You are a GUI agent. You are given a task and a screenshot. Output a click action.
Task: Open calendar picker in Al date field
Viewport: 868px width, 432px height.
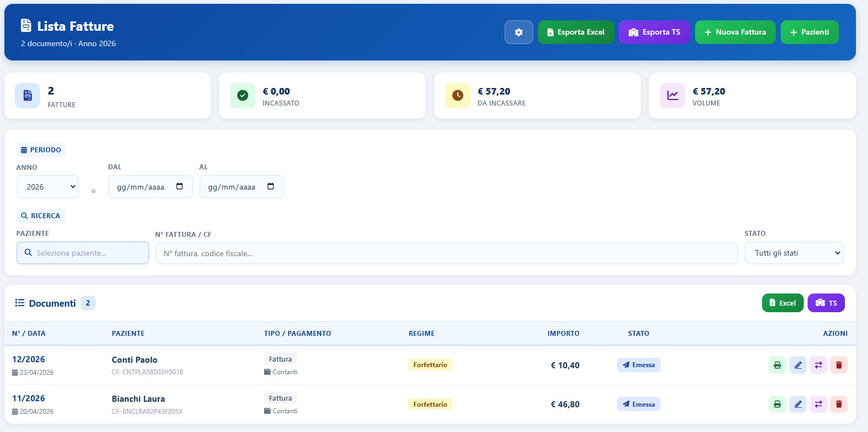[x=271, y=186]
